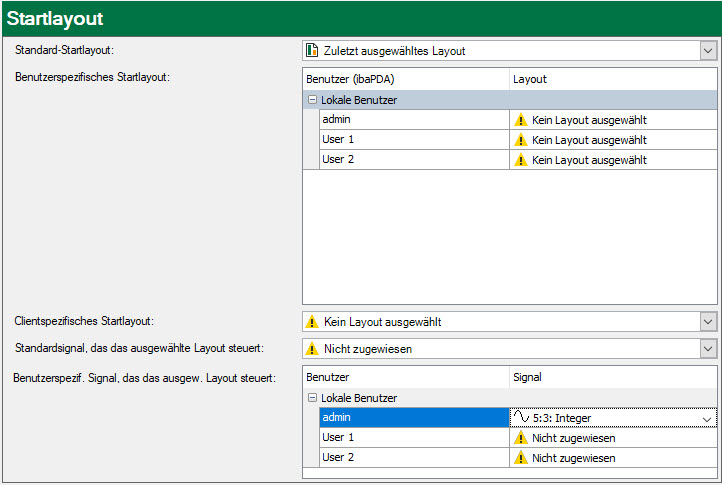Click the layout file icon in Standard-Startlayout
The width and height of the screenshot is (722, 485).
coord(312,51)
